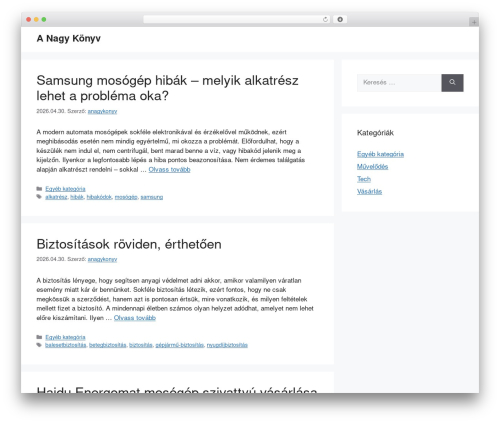Click folder icon under the Samsung mosógép post

(x=39, y=189)
